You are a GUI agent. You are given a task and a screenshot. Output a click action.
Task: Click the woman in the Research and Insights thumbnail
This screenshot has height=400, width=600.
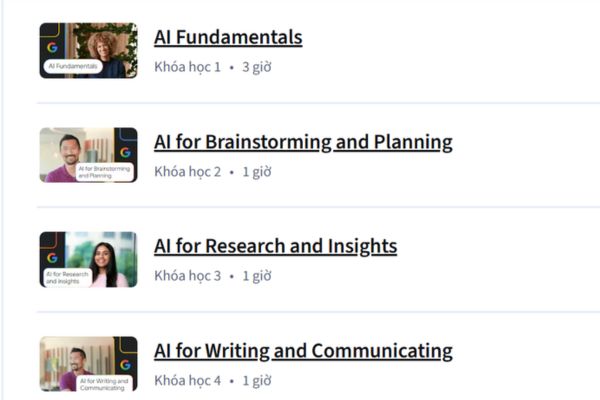[104, 264]
